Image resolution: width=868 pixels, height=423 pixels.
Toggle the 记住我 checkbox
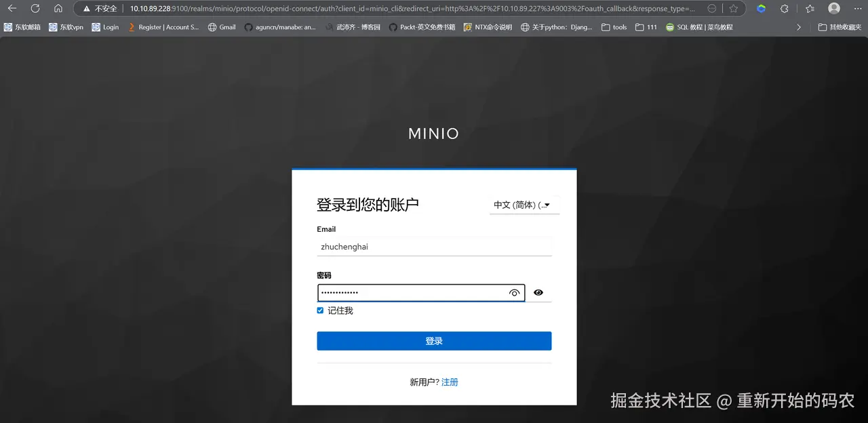pyautogui.click(x=320, y=310)
